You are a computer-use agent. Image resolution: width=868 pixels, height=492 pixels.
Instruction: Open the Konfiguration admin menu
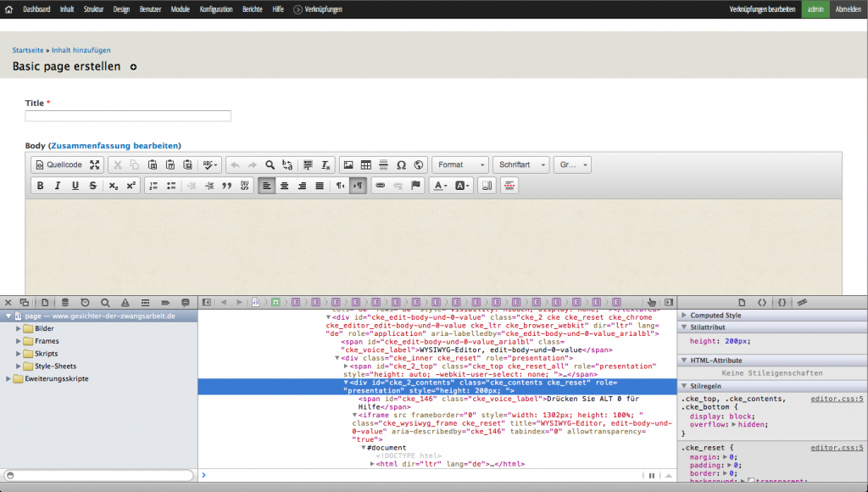pyautogui.click(x=216, y=8)
